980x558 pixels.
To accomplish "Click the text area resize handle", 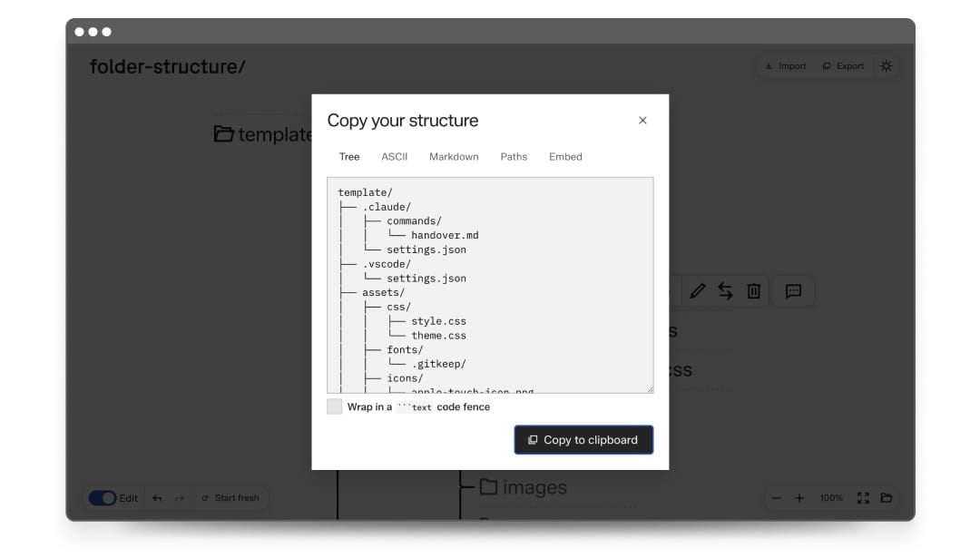I will coord(650,389).
